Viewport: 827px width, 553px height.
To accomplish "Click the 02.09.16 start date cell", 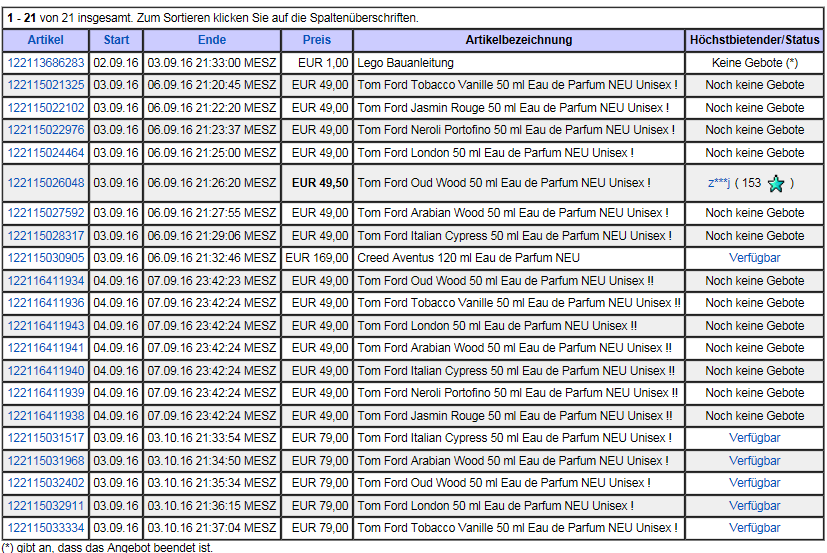I will 116,63.
